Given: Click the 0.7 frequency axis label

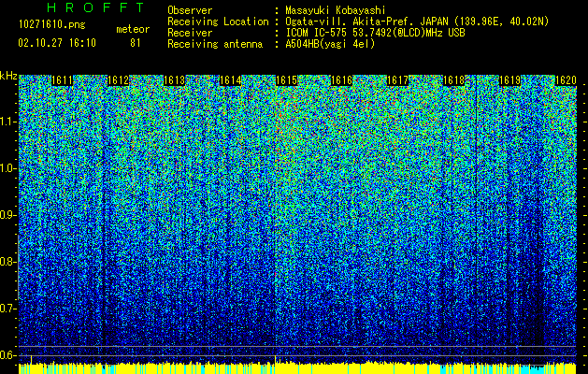Looking at the screenshot, I should [x=7, y=309].
